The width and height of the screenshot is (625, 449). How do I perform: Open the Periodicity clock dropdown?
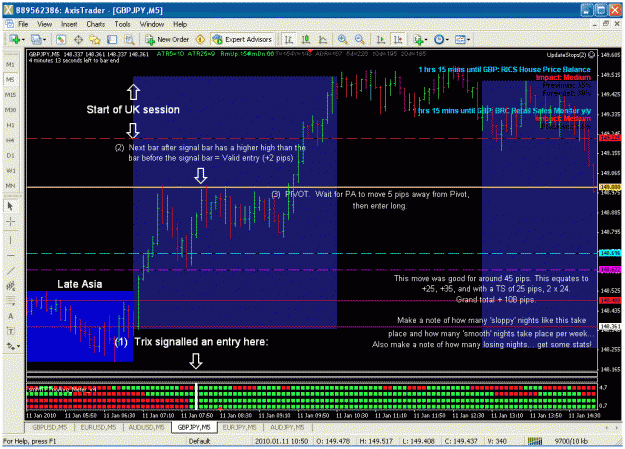tap(441, 39)
